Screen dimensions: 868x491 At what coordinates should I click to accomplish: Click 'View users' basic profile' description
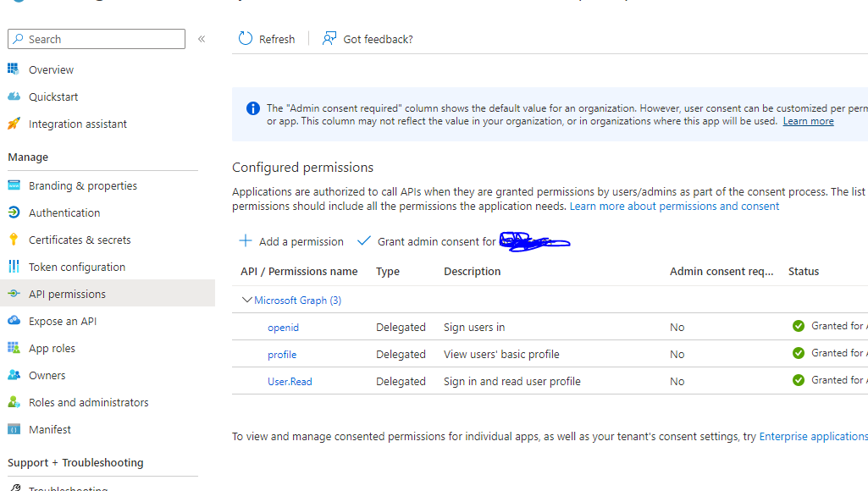(x=501, y=354)
